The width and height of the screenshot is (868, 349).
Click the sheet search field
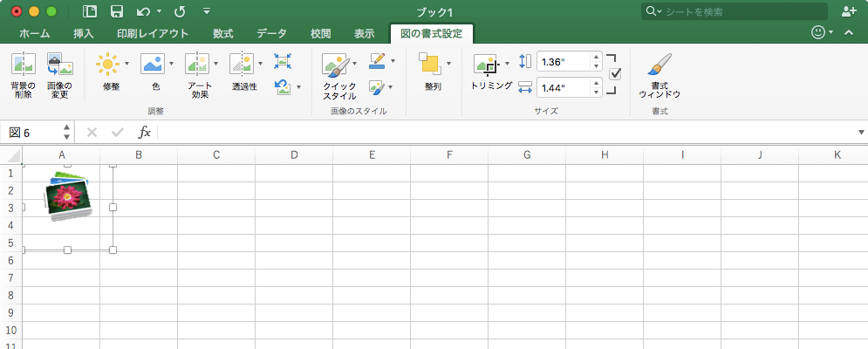[742, 12]
